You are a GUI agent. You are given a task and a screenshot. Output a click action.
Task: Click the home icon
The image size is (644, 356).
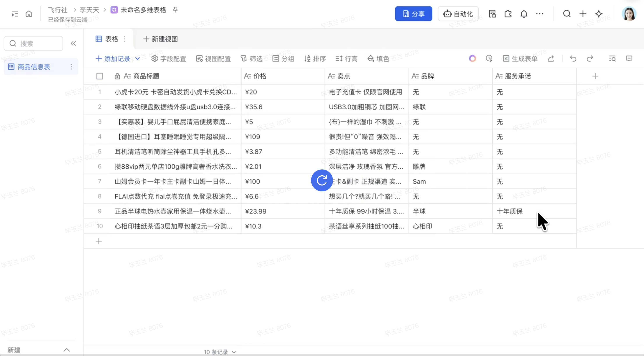(29, 14)
